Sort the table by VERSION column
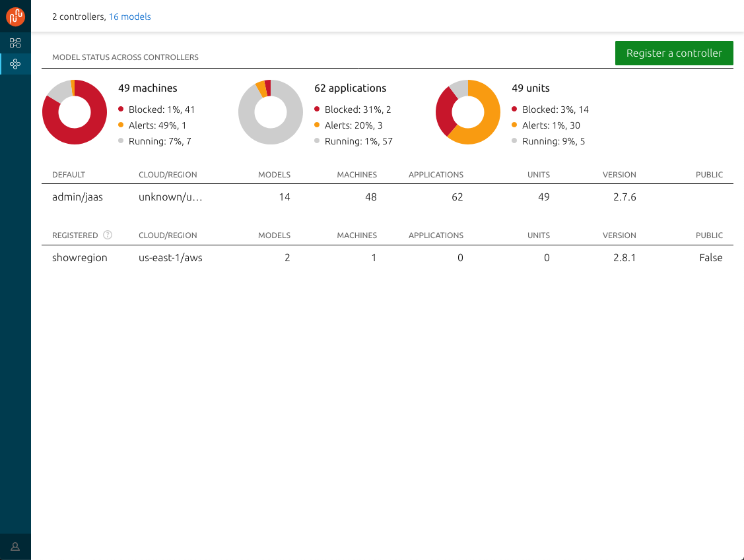 pos(619,174)
